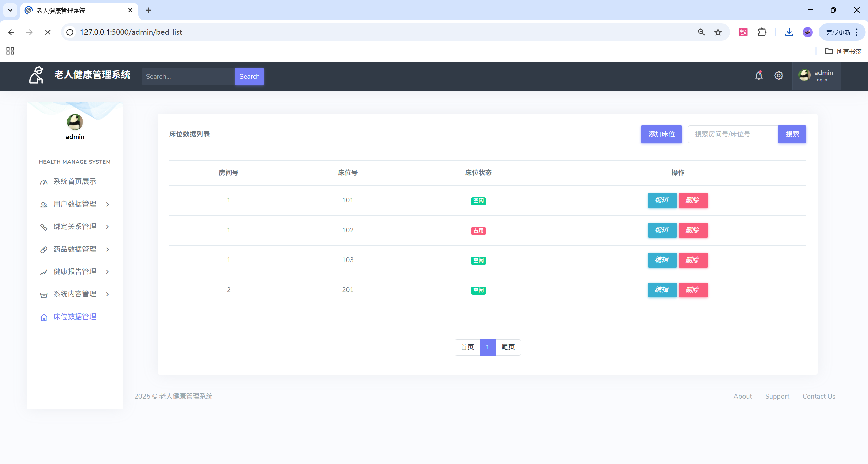Viewport: 868px width, 464px height.
Task: Expand the 健康报告管理 sidebar menu
Action: (x=75, y=272)
